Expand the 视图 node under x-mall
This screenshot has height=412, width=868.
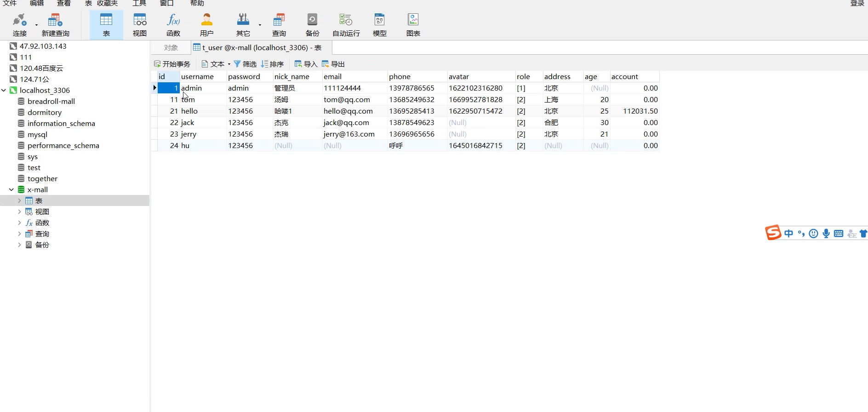[19, 212]
